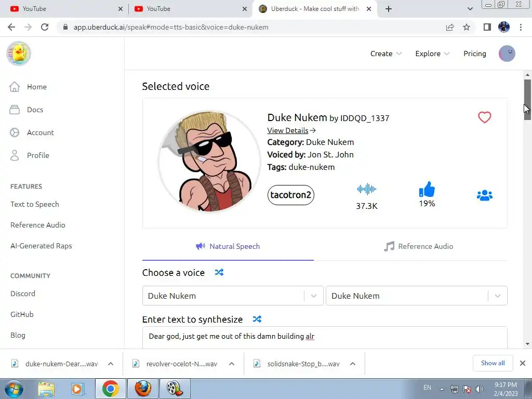Switch to the Natural Speech tab
The height and width of the screenshot is (399, 532).
228,246
